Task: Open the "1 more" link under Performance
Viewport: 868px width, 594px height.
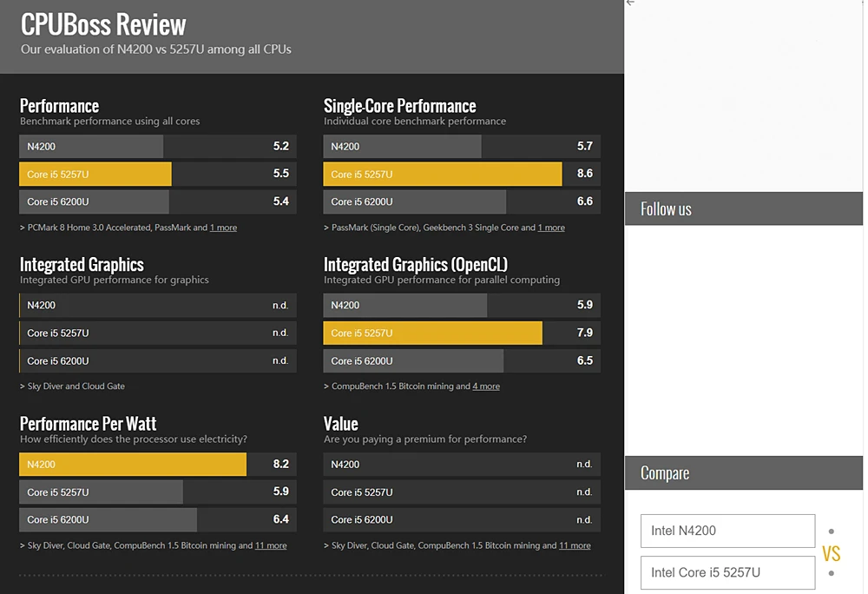Action: tap(223, 228)
